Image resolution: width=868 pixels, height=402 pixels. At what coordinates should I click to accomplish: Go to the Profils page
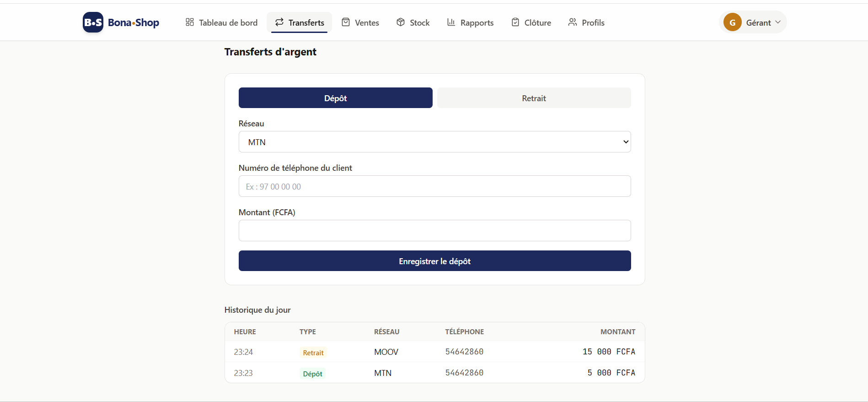587,22
